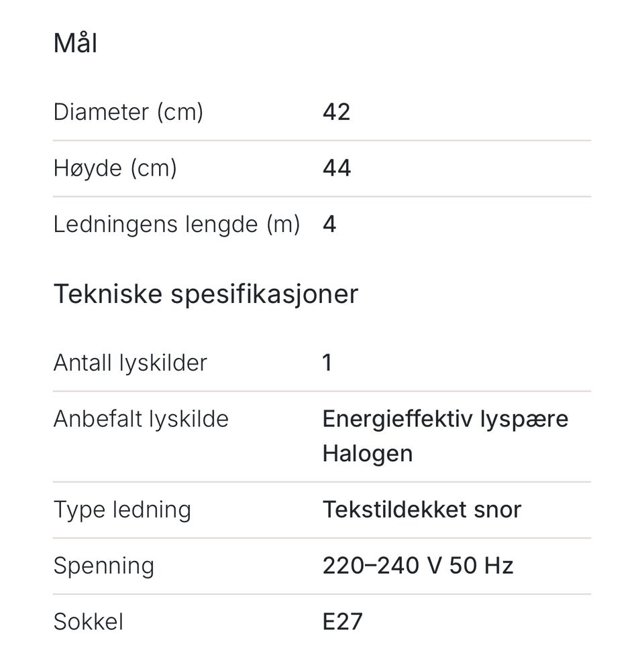The width and height of the screenshot is (644, 667).
Task: Select the Type ledning label
Action: coord(122,510)
